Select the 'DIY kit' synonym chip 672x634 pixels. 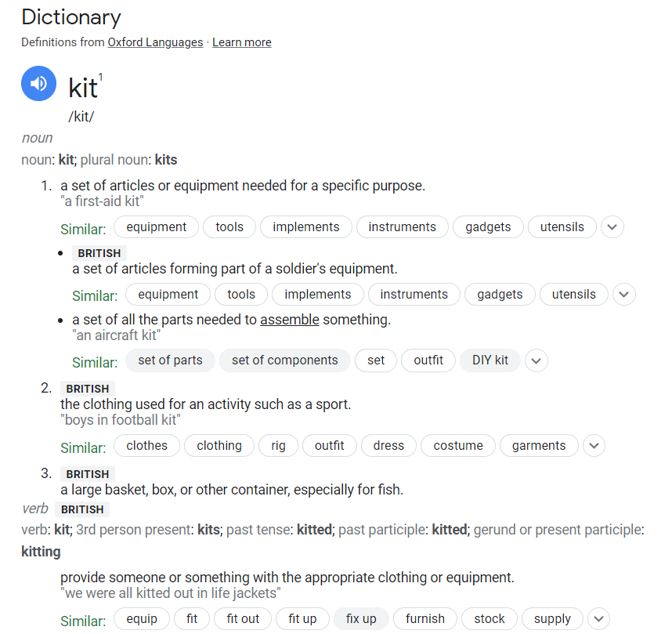point(490,360)
